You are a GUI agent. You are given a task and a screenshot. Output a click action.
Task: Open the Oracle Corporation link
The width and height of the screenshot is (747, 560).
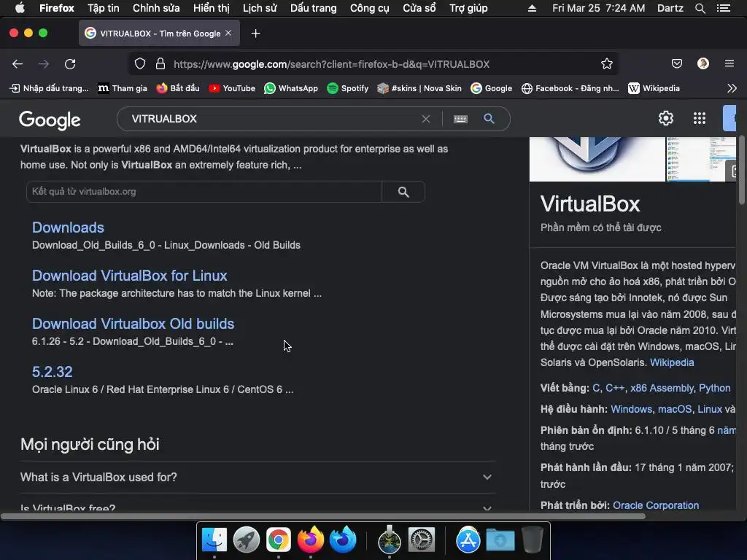(656, 505)
